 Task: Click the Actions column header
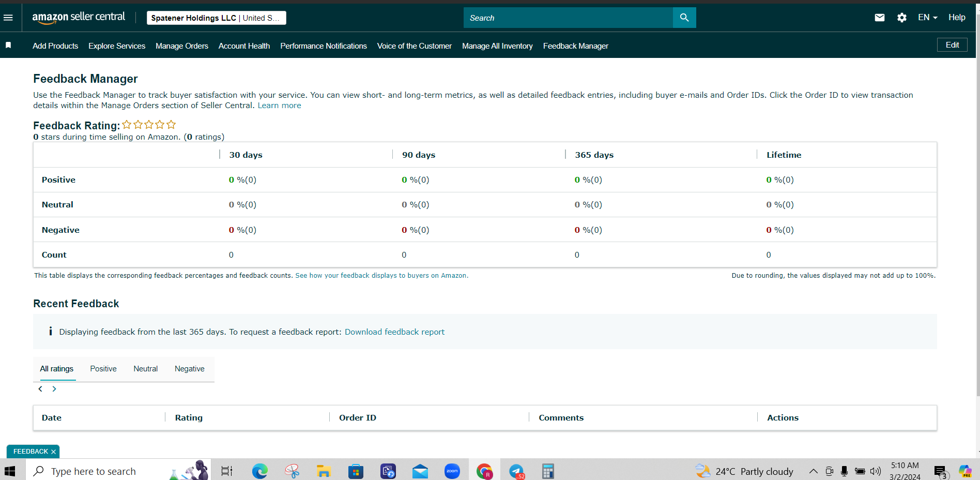(x=783, y=417)
